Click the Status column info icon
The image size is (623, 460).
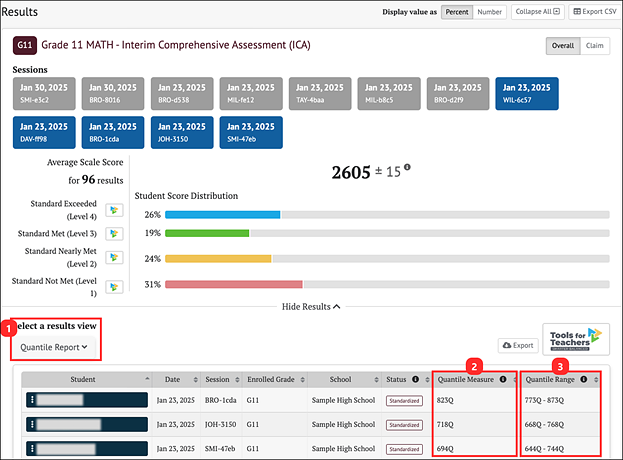415,380
